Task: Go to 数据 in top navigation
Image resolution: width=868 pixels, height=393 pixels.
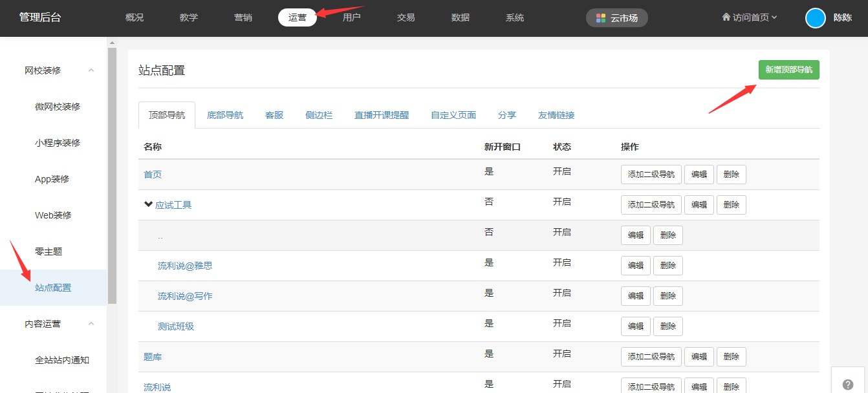Action: pyautogui.click(x=460, y=17)
